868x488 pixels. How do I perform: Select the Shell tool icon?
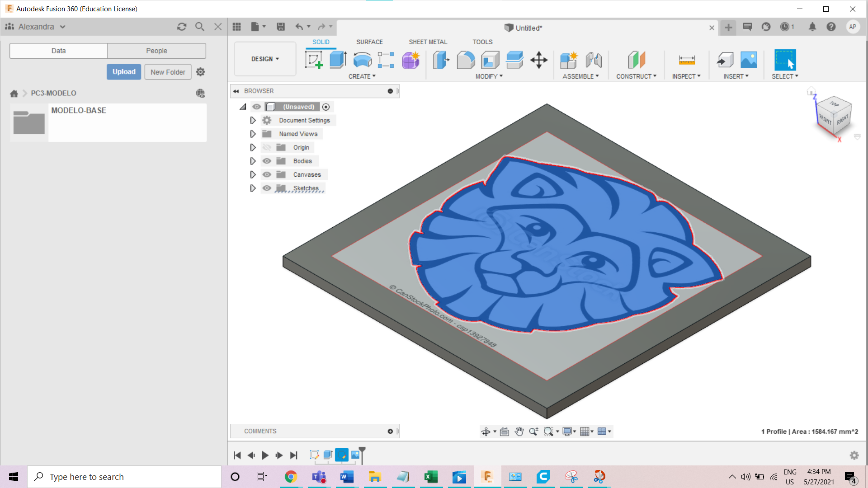click(490, 60)
